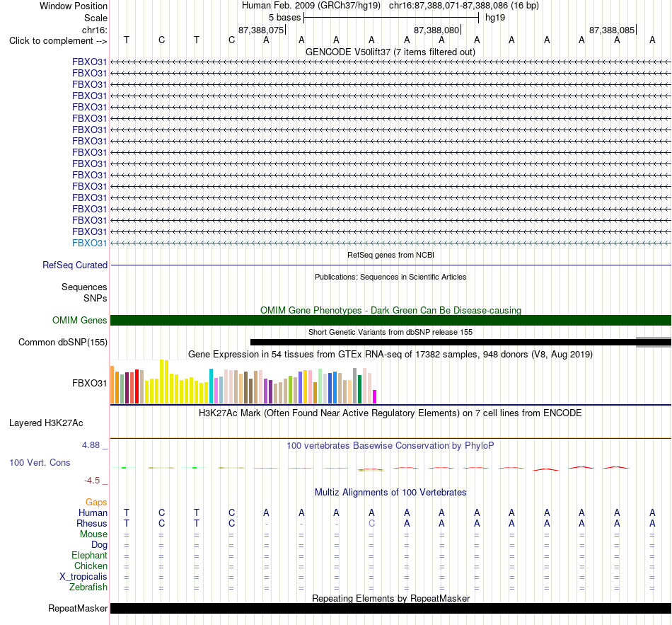
Task: Click the gray dbSNP variant item
Action: [x=654, y=343]
